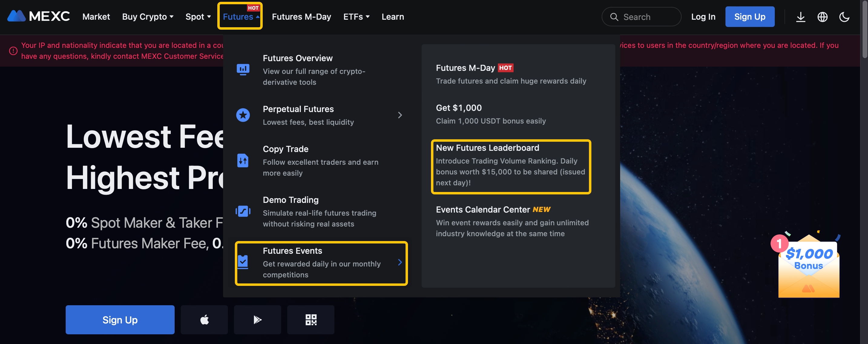The height and width of the screenshot is (344, 868).
Task: Open Demo Trading menu entry
Action: coord(291,200)
